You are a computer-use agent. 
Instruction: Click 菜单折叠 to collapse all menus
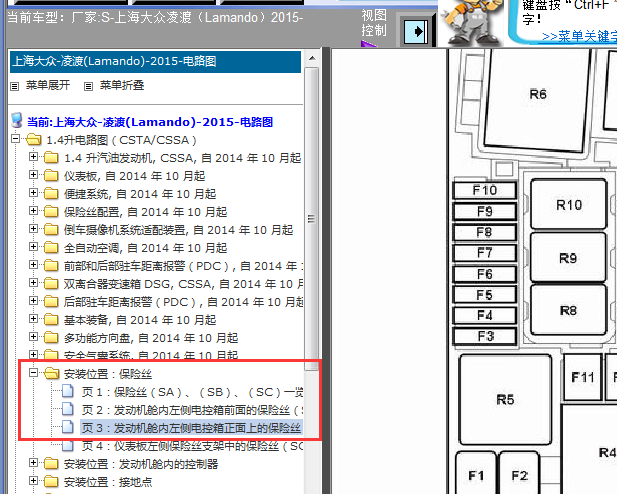(x=122, y=85)
